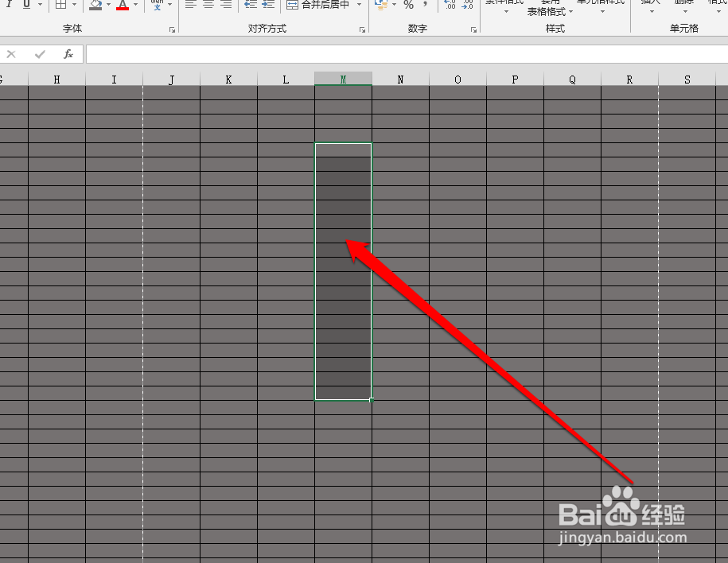
Task: Select column M header
Action: tap(343, 80)
